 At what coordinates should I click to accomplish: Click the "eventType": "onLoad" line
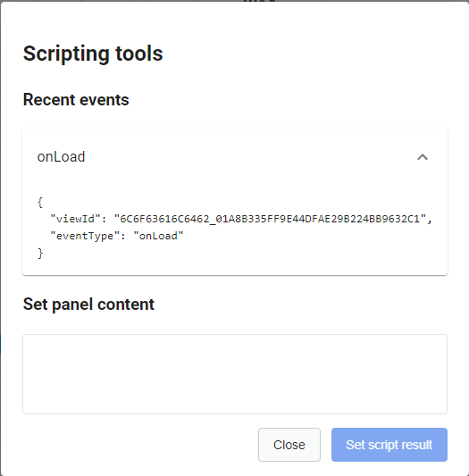[x=117, y=236]
